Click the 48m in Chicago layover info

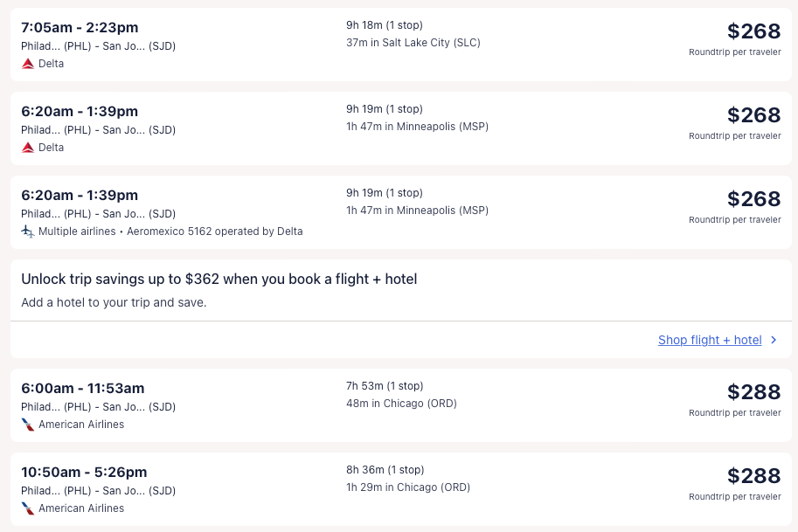click(x=401, y=404)
